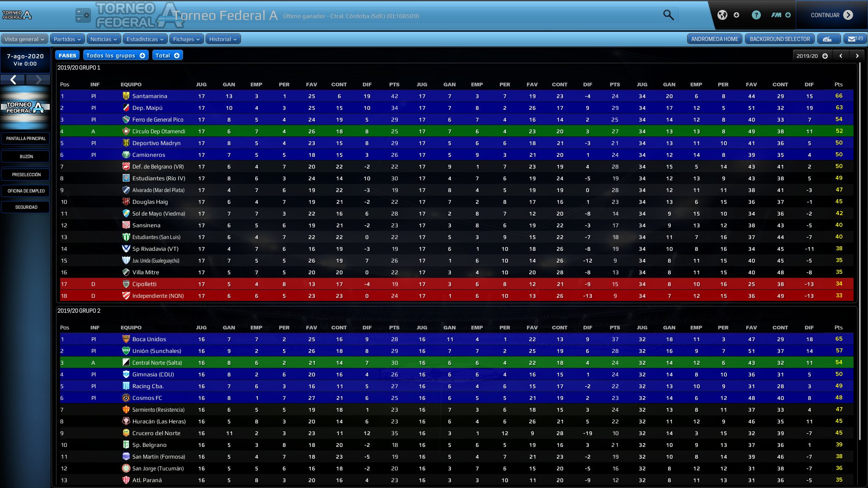Open the 2019/20 season dropdown

coord(812,56)
